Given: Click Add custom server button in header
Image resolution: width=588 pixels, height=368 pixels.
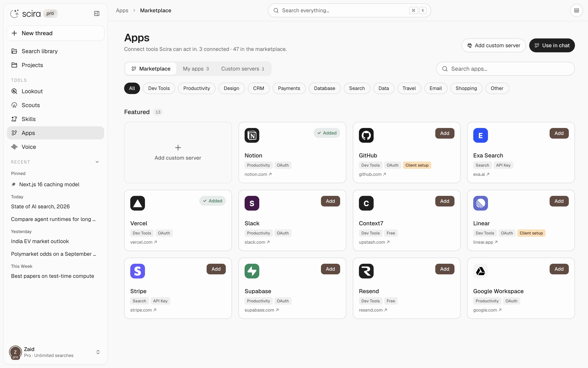Looking at the screenshot, I should tap(493, 46).
